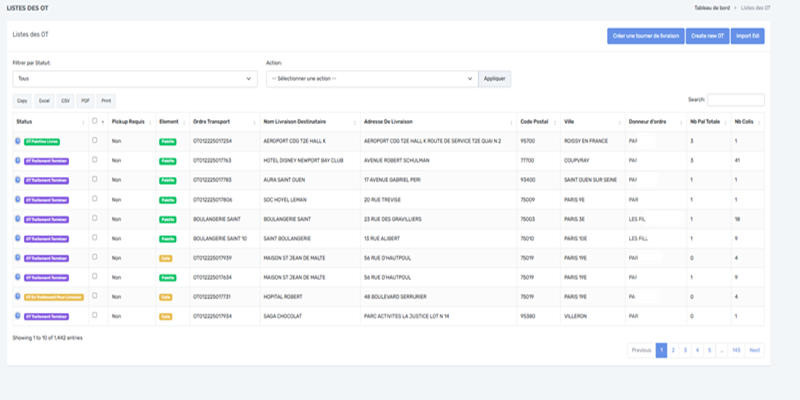This screenshot has height=400, width=800.
Task: Check the box for the AURA SAINT OUEN row
Action: pos(95,180)
